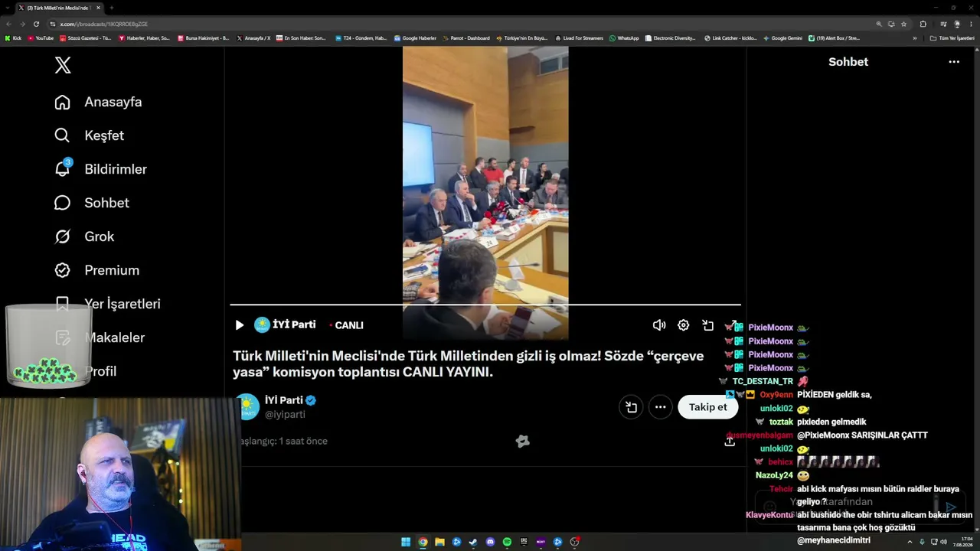Viewport: 980px width, 551px height.
Task: Click the video progress bar
Action: (485, 305)
